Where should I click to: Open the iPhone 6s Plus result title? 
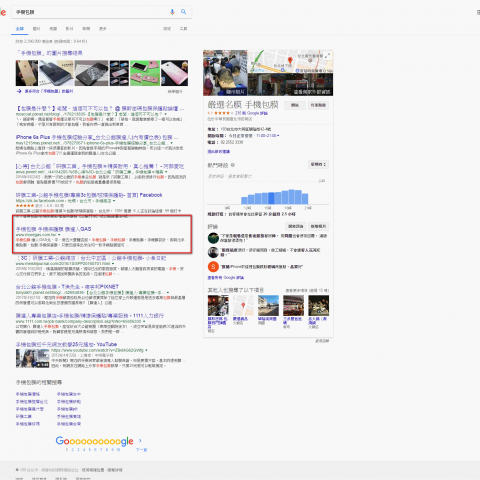pyautogui.click(x=97, y=137)
